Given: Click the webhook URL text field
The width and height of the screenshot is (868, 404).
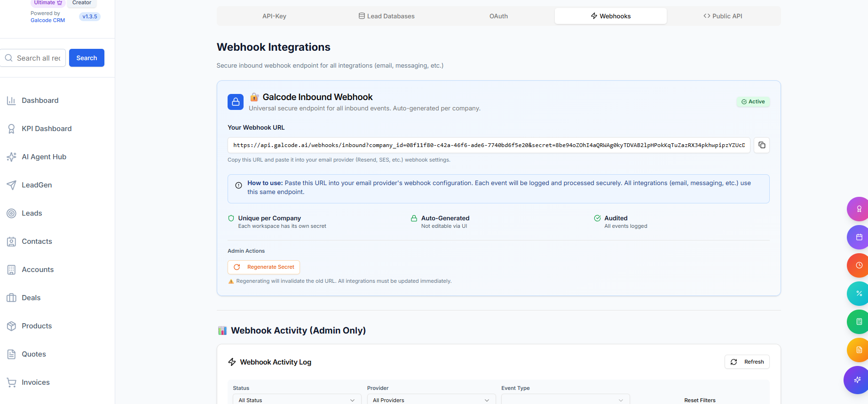Looking at the screenshot, I should pos(489,145).
